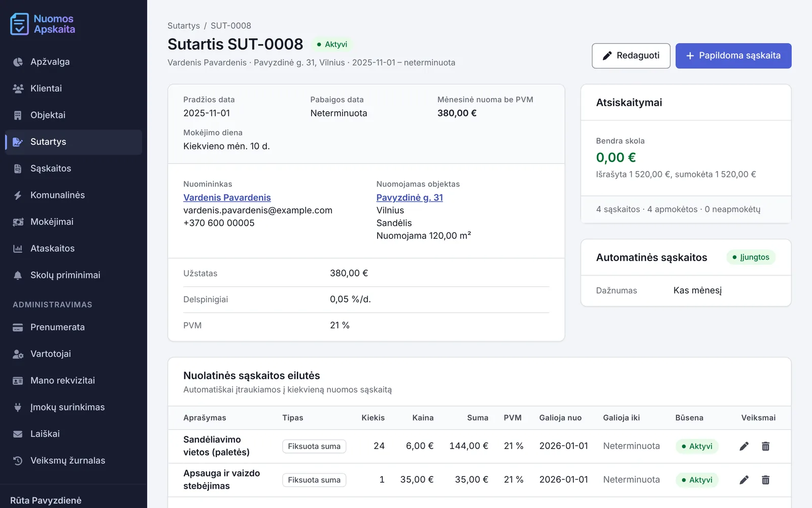Image resolution: width=812 pixels, height=508 pixels.
Task: Click the Sąskaitos invoice icon
Action: coord(18,169)
